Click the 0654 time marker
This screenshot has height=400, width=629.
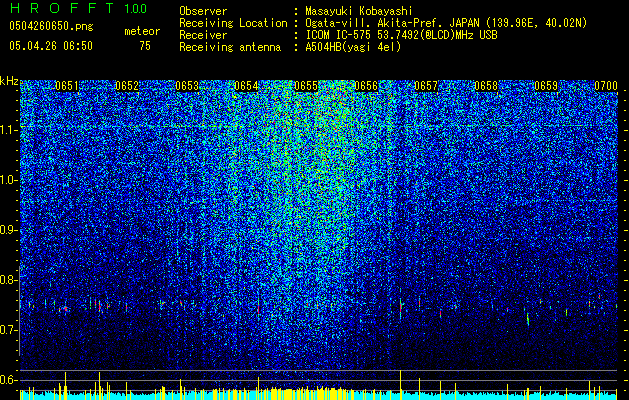pyautogui.click(x=246, y=86)
